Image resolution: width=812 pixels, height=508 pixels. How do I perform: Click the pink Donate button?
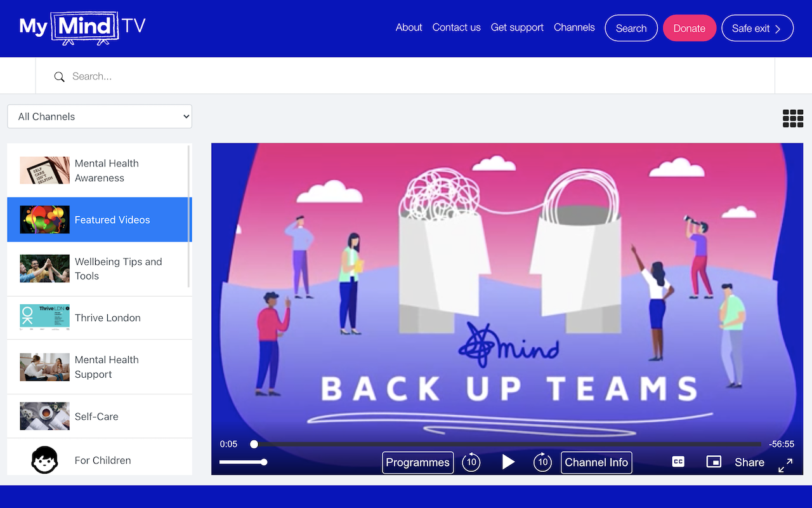click(690, 28)
